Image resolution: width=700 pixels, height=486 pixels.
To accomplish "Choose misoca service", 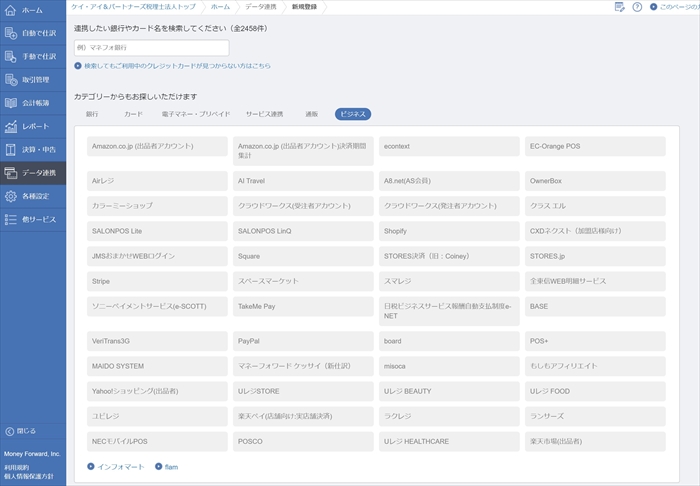I will (x=449, y=366).
